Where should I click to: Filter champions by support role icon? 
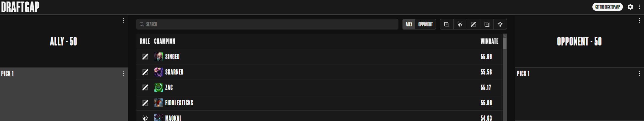[x=500, y=24]
